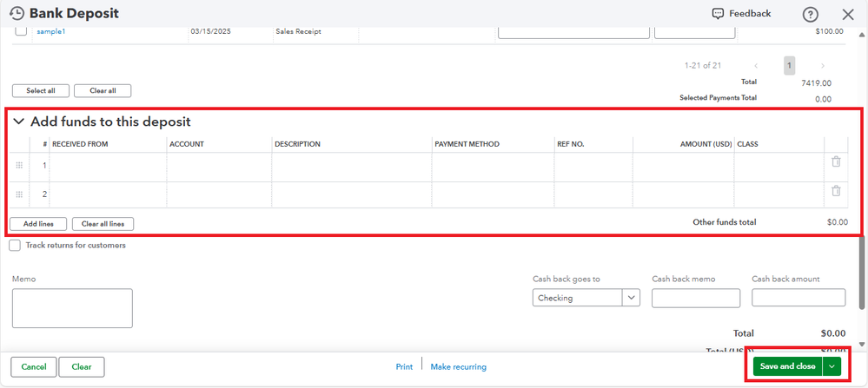
Task: Click the Feedback speech bubble icon
Action: pos(718,14)
